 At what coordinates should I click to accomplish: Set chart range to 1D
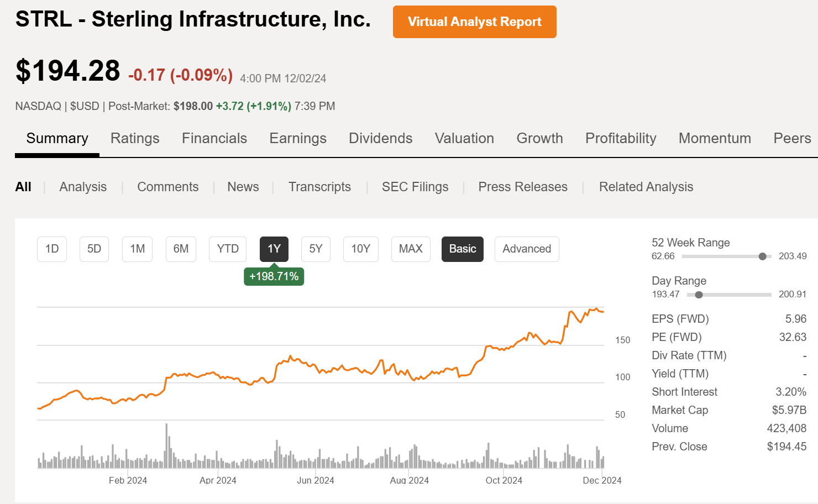click(x=52, y=249)
